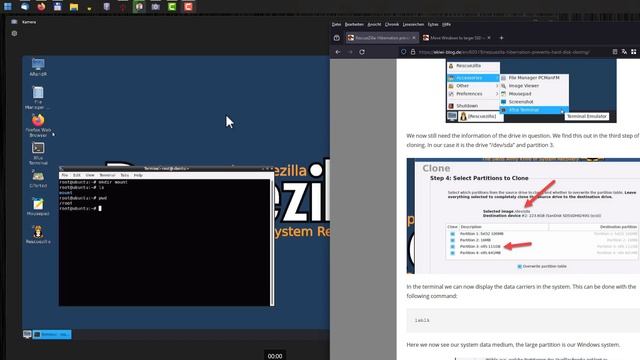Open the Help menu in the Terminal window
The width and height of the screenshot is (640, 360).
click(138, 175)
